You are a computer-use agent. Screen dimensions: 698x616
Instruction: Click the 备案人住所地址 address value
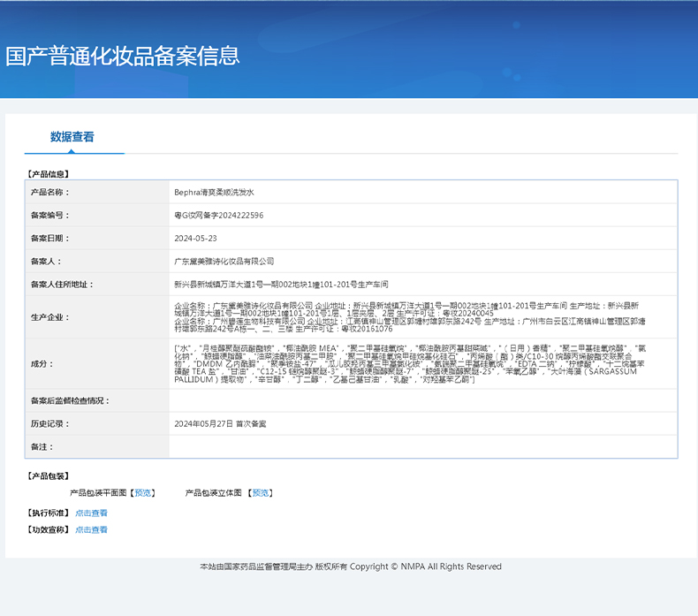point(281,285)
